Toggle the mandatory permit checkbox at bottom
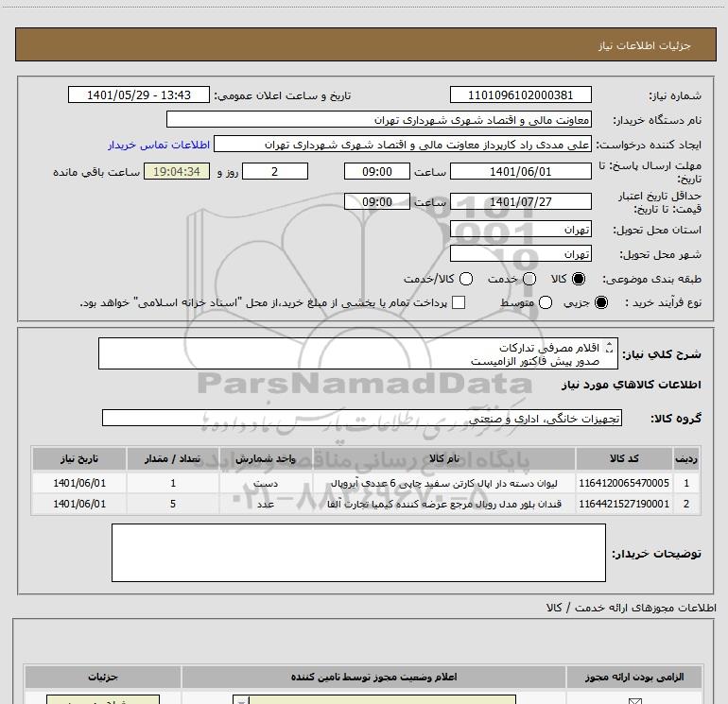 click(x=634, y=701)
